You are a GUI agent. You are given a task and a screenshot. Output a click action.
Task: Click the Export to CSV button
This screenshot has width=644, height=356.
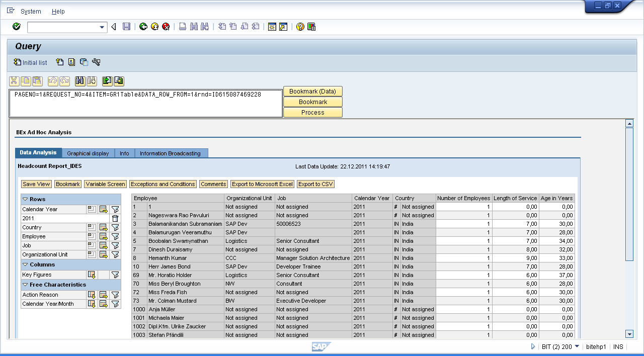[316, 184]
